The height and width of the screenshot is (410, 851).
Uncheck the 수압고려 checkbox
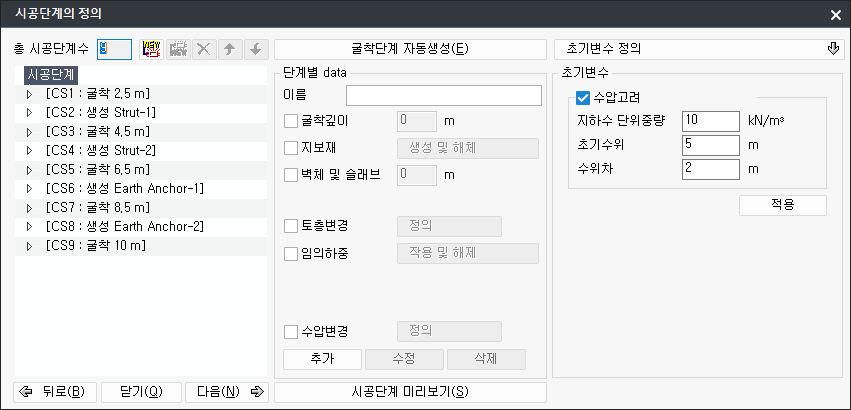(x=583, y=98)
